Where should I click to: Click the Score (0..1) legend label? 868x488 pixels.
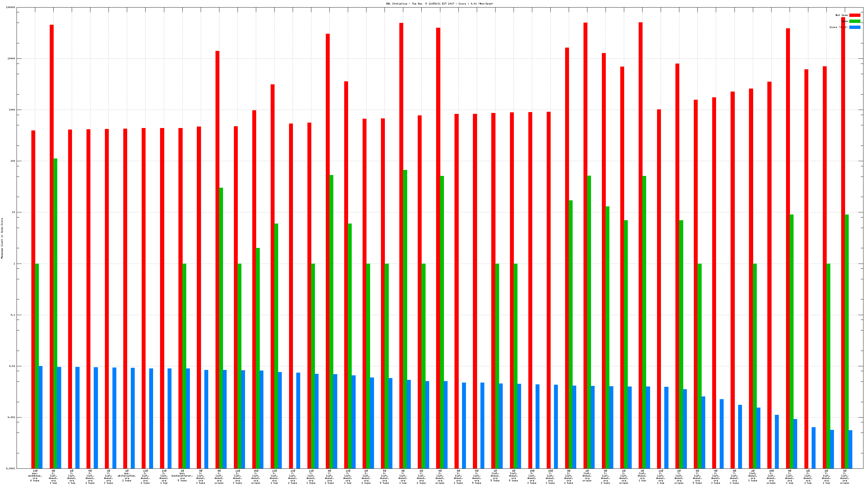pyautogui.click(x=838, y=27)
